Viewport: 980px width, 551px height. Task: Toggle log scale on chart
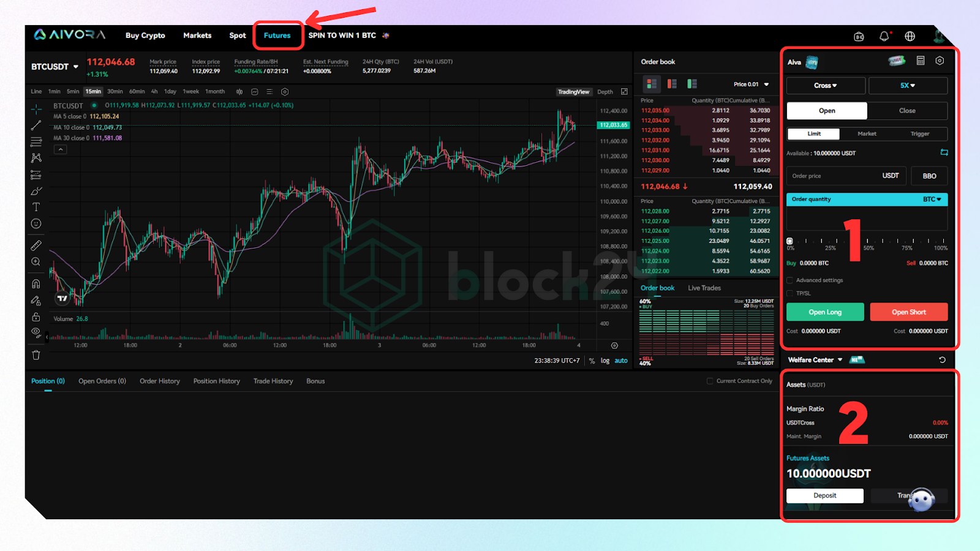[x=605, y=361]
